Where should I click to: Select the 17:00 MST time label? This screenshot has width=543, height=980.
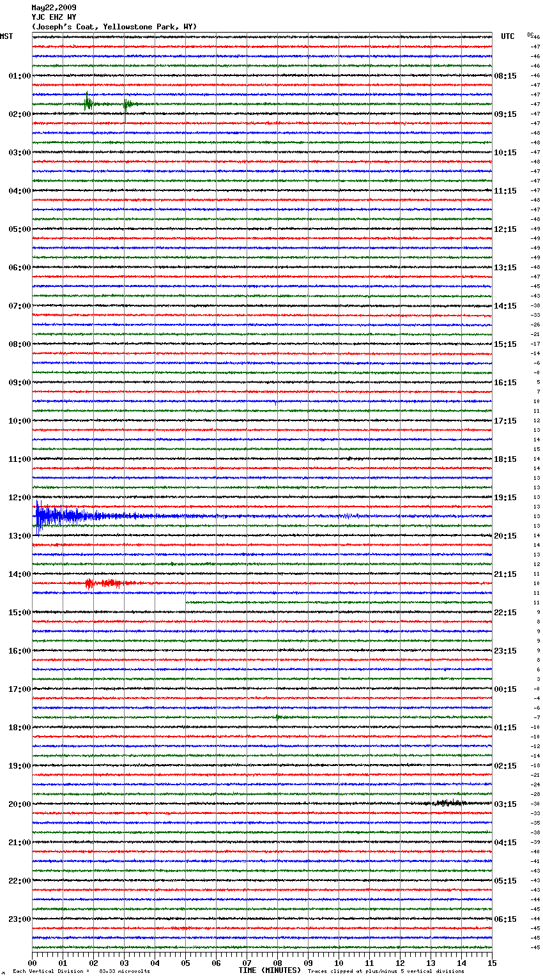20,689
